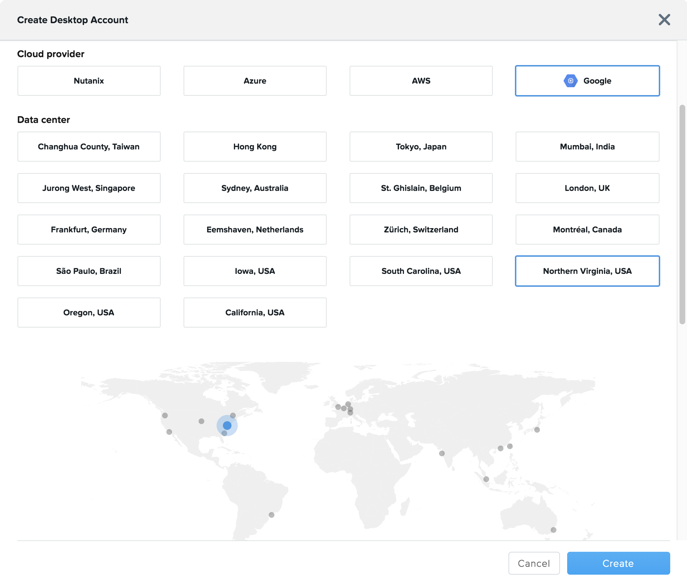687x585 pixels.
Task: Close the Create Desktop Account dialog
Action: (664, 20)
